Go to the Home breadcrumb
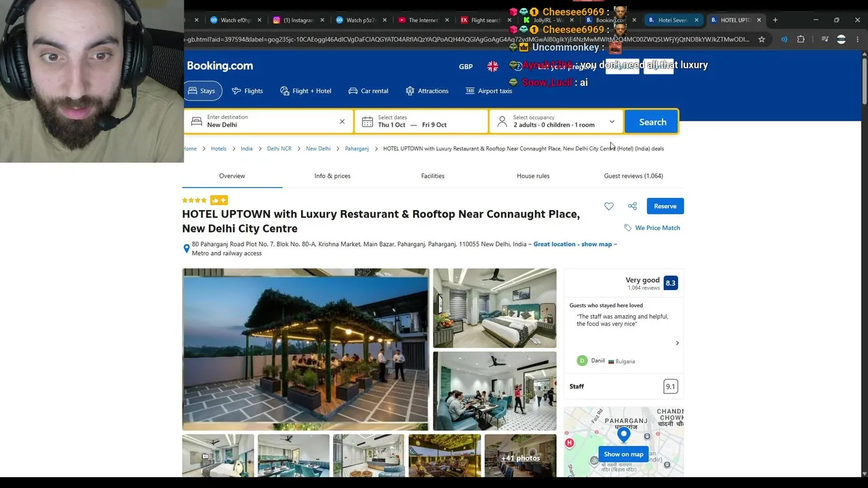 pos(190,148)
